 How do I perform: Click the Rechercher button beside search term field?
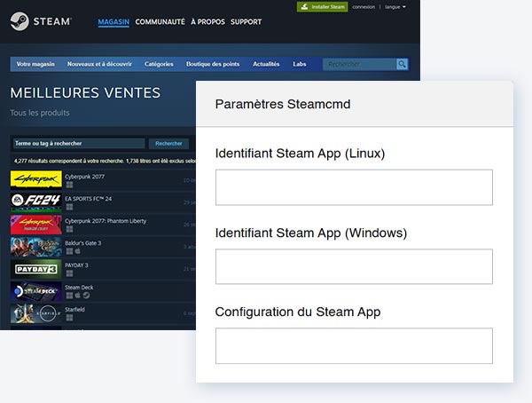coord(168,144)
